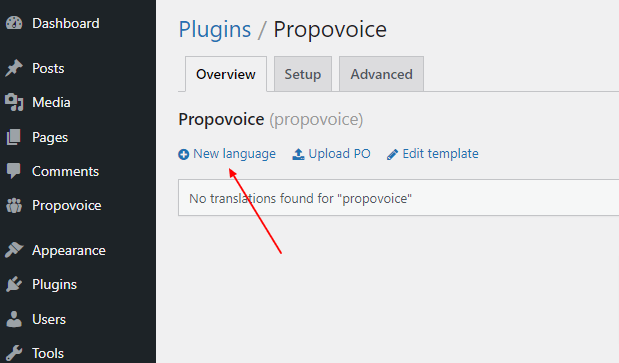
Task: Click the Users silhouette icon
Action: coord(14,319)
